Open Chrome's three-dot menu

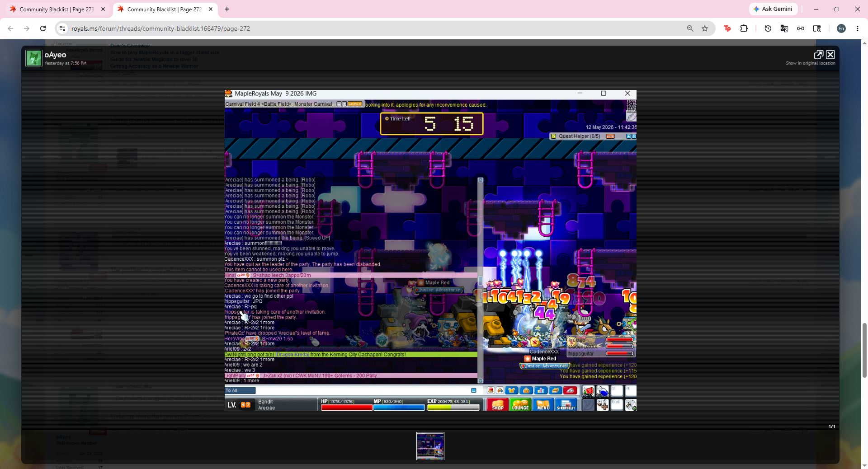click(x=858, y=28)
